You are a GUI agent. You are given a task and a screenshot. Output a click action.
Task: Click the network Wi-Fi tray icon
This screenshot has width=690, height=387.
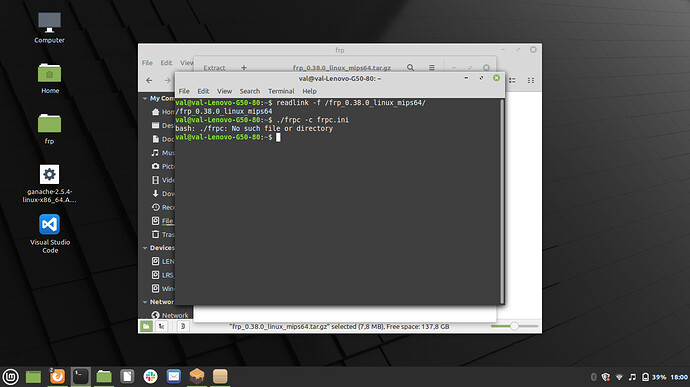pyautogui.click(x=619, y=377)
